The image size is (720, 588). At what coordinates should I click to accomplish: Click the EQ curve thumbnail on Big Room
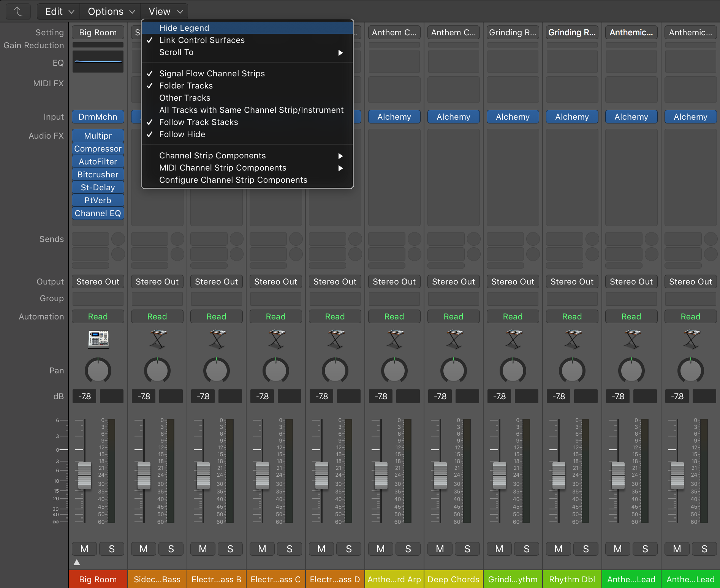(98, 61)
